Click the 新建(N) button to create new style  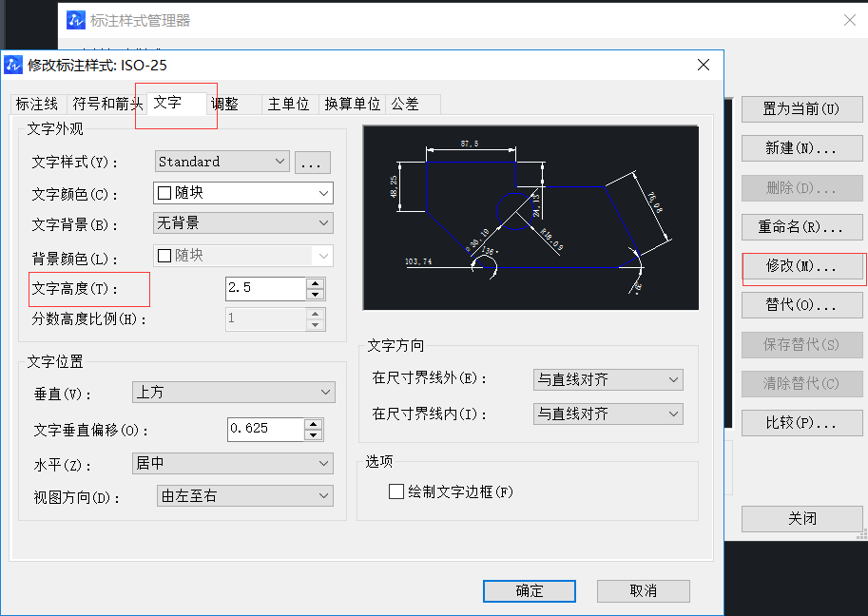pyautogui.click(x=801, y=147)
